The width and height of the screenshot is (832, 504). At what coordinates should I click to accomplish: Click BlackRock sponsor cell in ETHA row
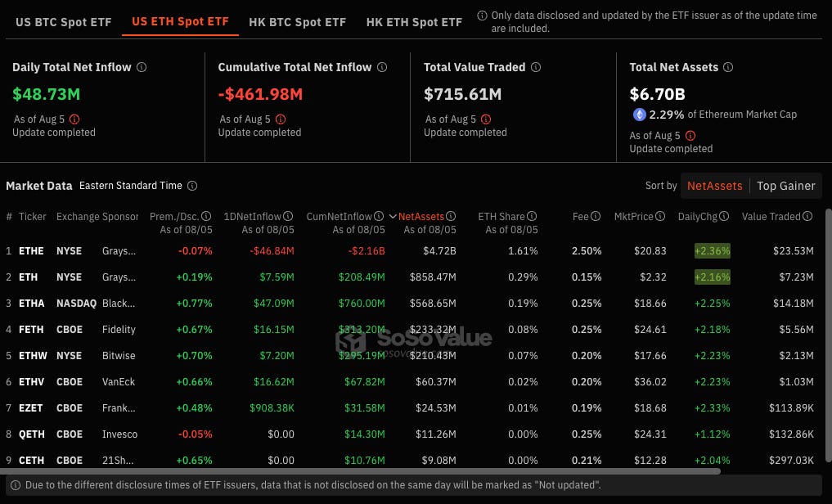click(119, 304)
